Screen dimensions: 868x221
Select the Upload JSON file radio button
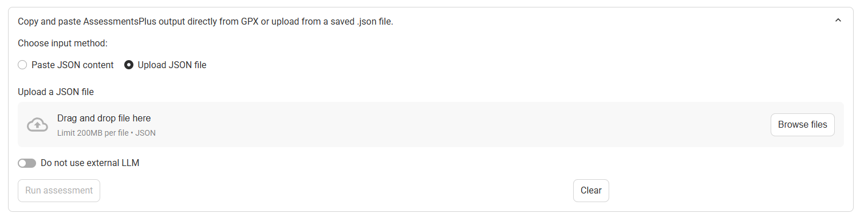point(129,65)
